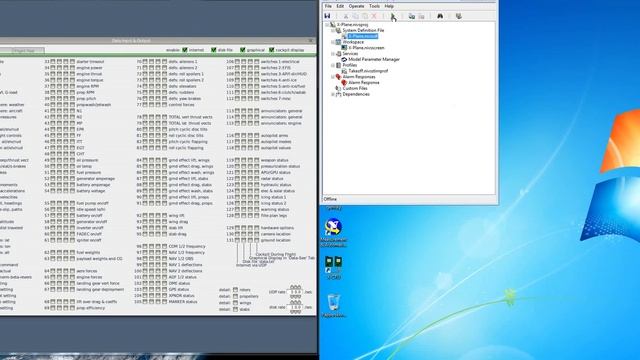Select the Takeoff.nivsstimprof profile item
Viewport: 640px width, 360px height.
(x=368, y=71)
